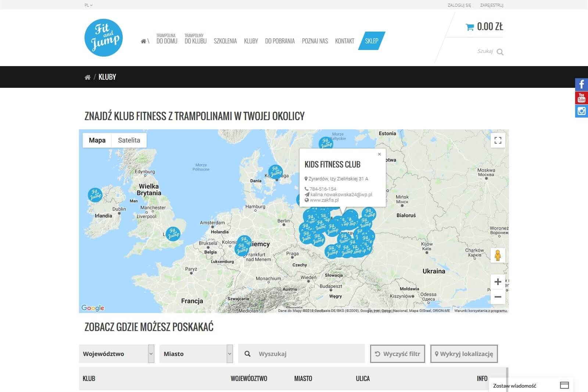The width and height of the screenshot is (588, 392).
Task: Click the Street View pegman icon
Action: point(498,255)
